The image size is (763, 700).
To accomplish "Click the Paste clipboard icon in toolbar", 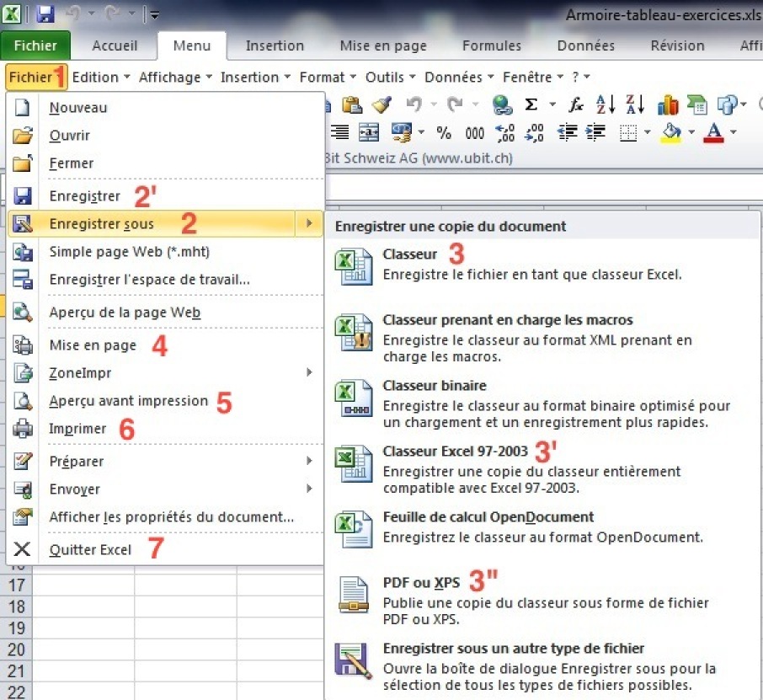I will click(x=352, y=104).
